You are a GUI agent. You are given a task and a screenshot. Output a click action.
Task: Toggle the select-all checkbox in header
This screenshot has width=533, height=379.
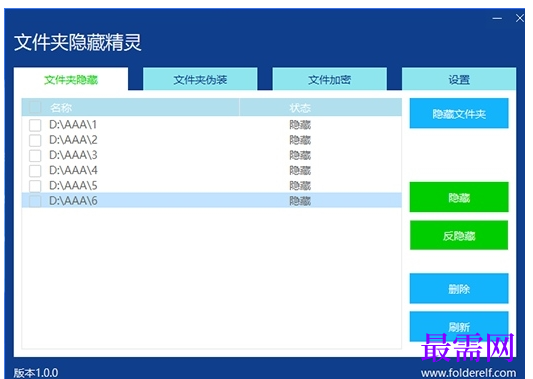click(35, 107)
